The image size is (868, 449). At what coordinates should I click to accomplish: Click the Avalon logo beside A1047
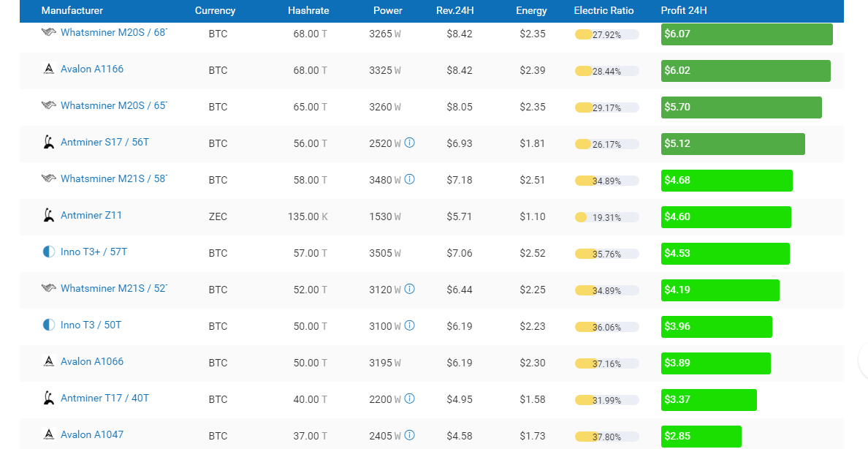pyautogui.click(x=49, y=434)
